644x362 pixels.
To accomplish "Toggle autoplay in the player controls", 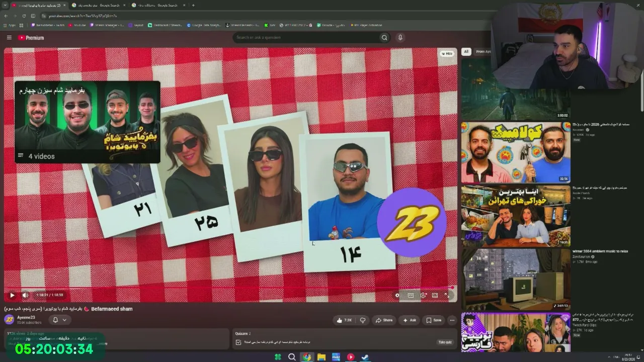I will click(x=397, y=295).
